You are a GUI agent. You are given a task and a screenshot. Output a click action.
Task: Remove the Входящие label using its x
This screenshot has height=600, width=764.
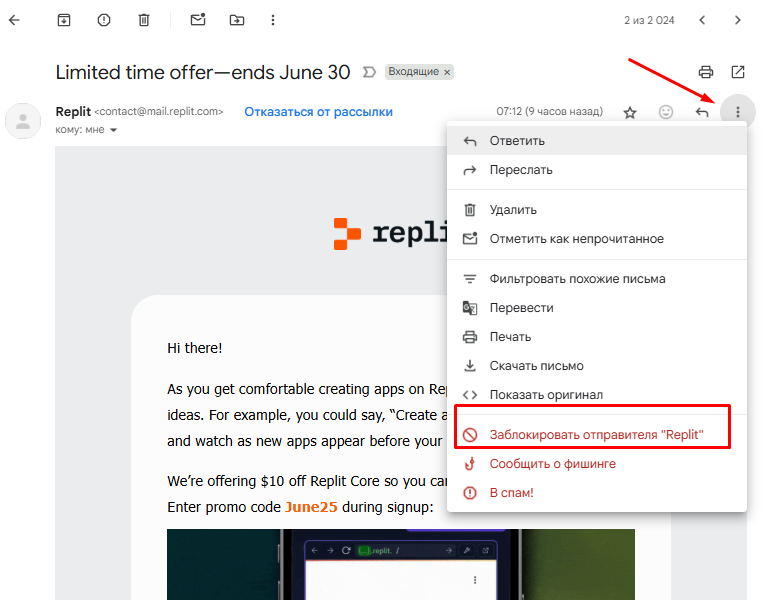click(x=447, y=72)
